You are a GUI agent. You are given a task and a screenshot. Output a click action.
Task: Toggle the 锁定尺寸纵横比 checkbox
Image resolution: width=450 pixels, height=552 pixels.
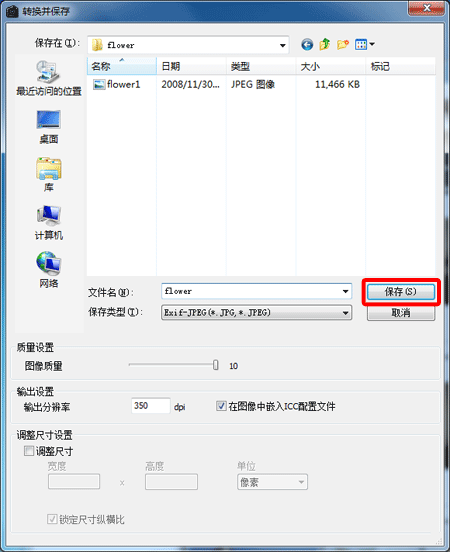click(x=52, y=519)
